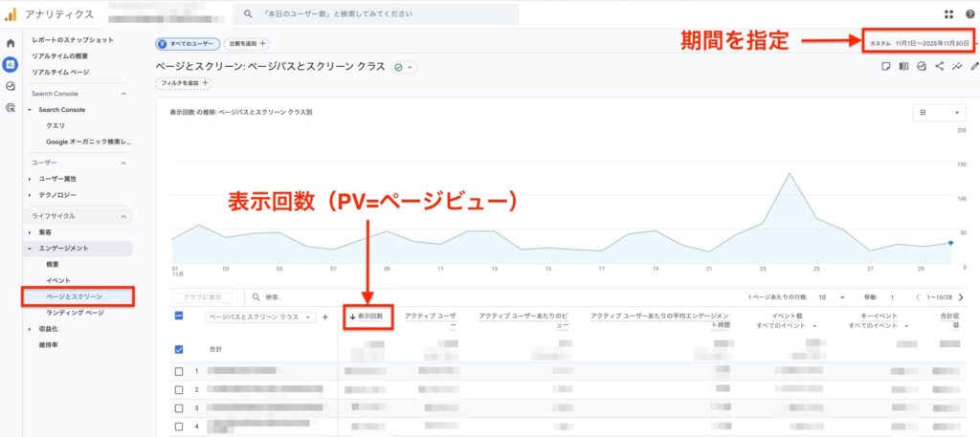Click the pencil customize report icon
Image resolution: width=980 pixels, height=437 pixels.
[974, 67]
